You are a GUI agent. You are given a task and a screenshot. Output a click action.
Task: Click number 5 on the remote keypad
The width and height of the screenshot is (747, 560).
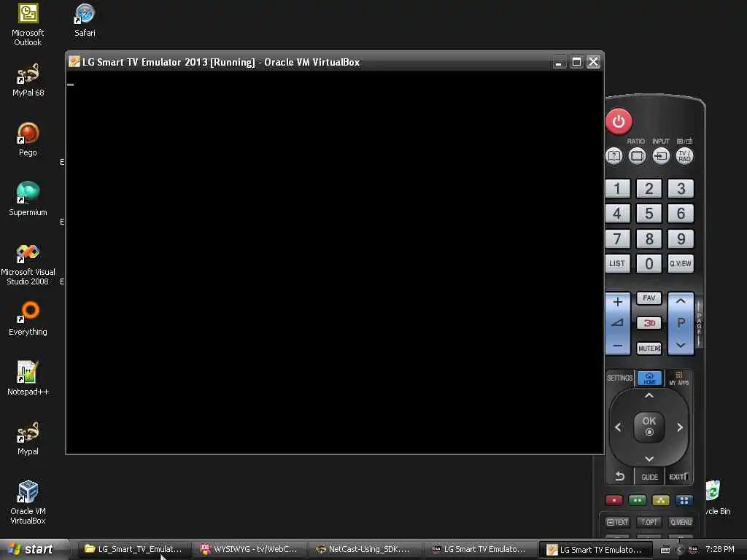click(x=649, y=214)
